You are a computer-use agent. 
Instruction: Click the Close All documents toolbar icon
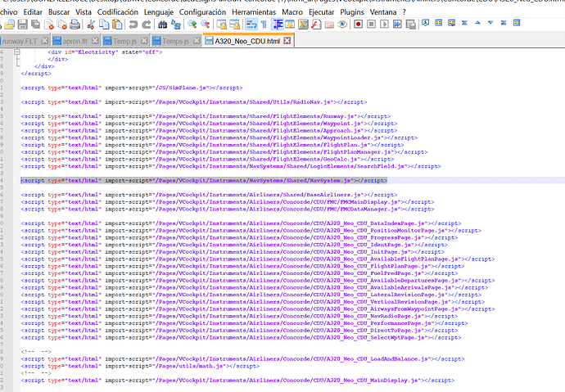(x=62, y=25)
